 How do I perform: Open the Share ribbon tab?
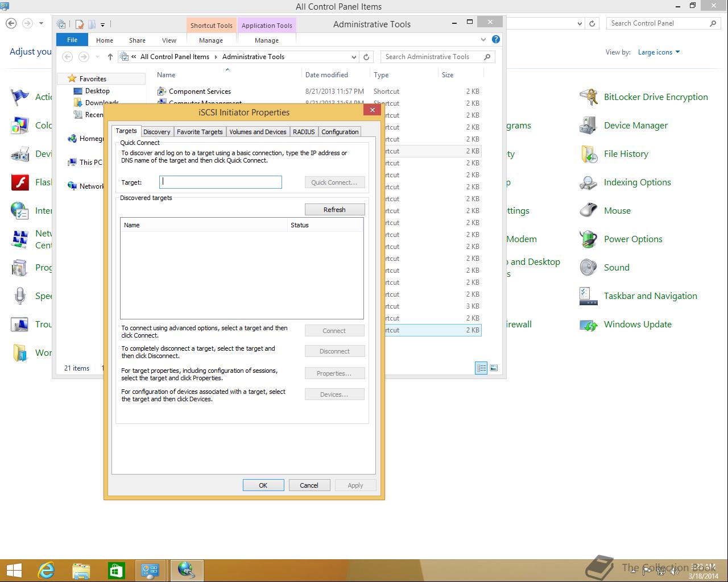(137, 40)
